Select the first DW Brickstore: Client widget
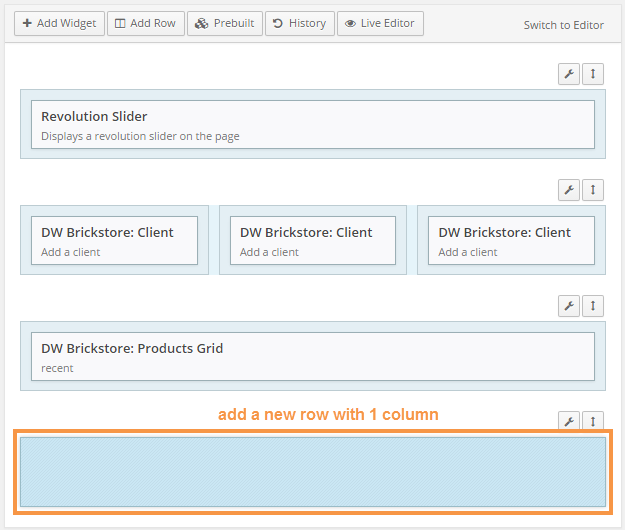This screenshot has height=530, width=625. (114, 241)
